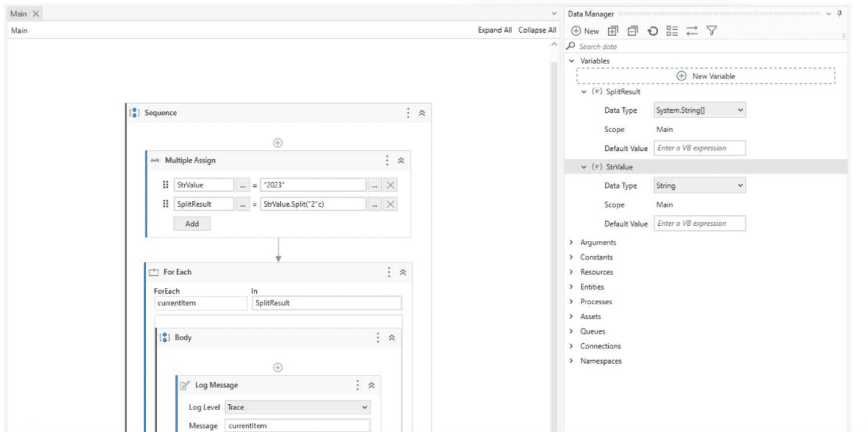
Task: Open expression editor beside the "2023" value
Action: (375, 186)
